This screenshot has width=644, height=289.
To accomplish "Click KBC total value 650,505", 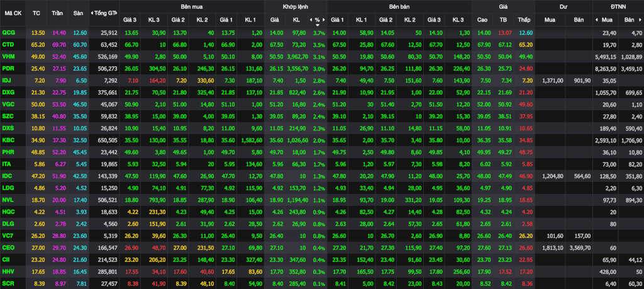I will 108,140.
